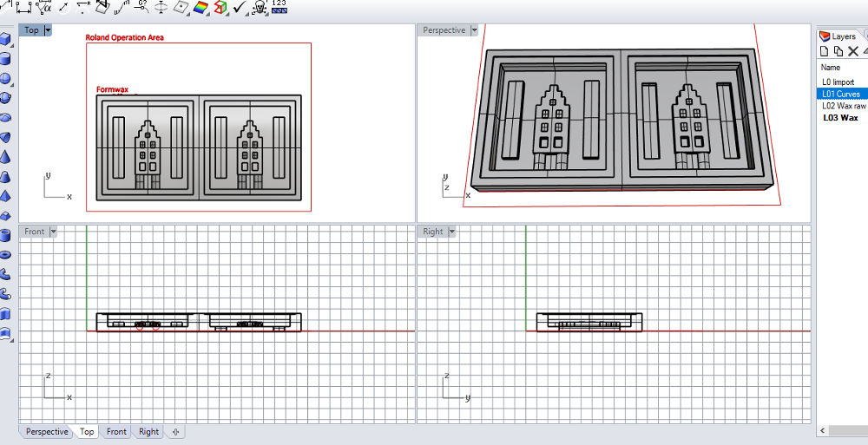Click the New Sublayer copy icon in Layers panel

pyautogui.click(x=838, y=51)
